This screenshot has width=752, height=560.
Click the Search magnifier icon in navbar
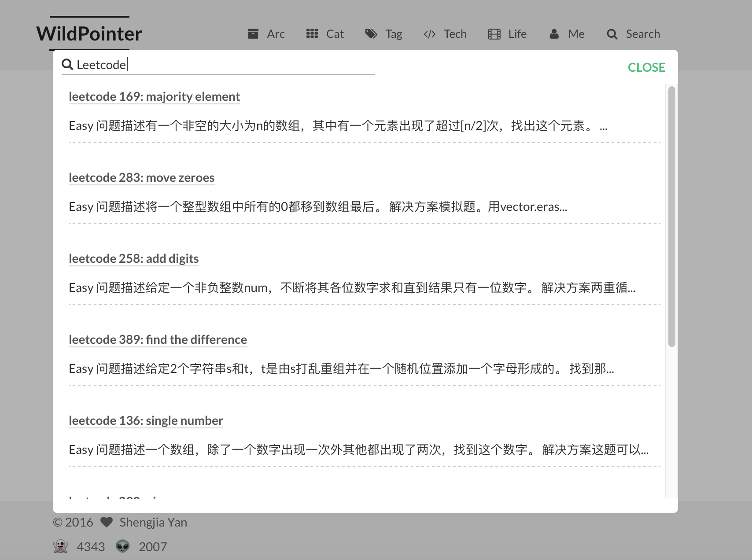pos(612,34)
